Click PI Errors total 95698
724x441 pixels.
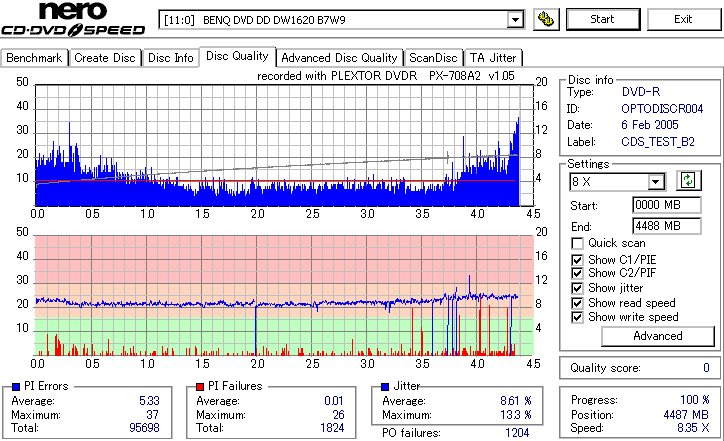(x=145, y=428)
